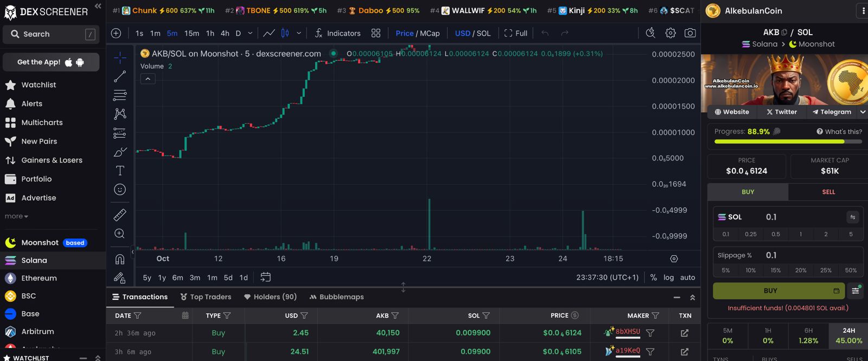Maximize the transactions panel with double chevron
868x361 pixels.
point(692,297)
